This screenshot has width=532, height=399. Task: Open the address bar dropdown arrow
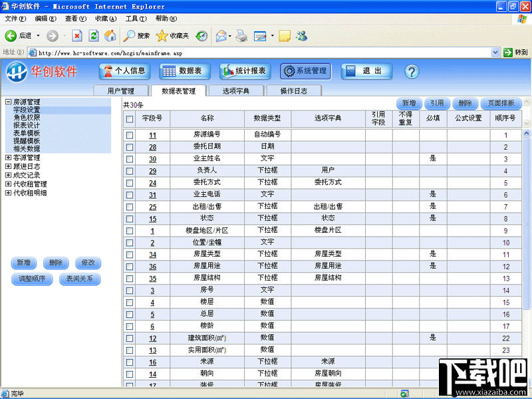[495, 53]
